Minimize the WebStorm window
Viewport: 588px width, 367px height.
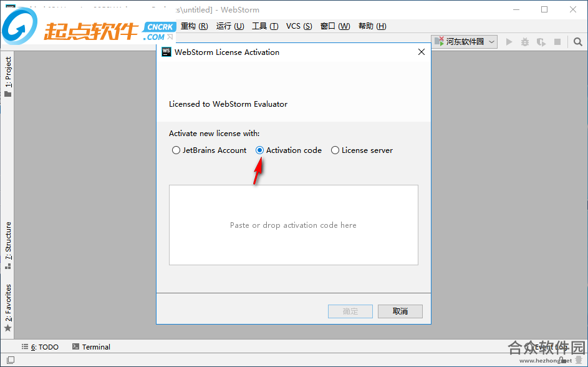(516, 9)
